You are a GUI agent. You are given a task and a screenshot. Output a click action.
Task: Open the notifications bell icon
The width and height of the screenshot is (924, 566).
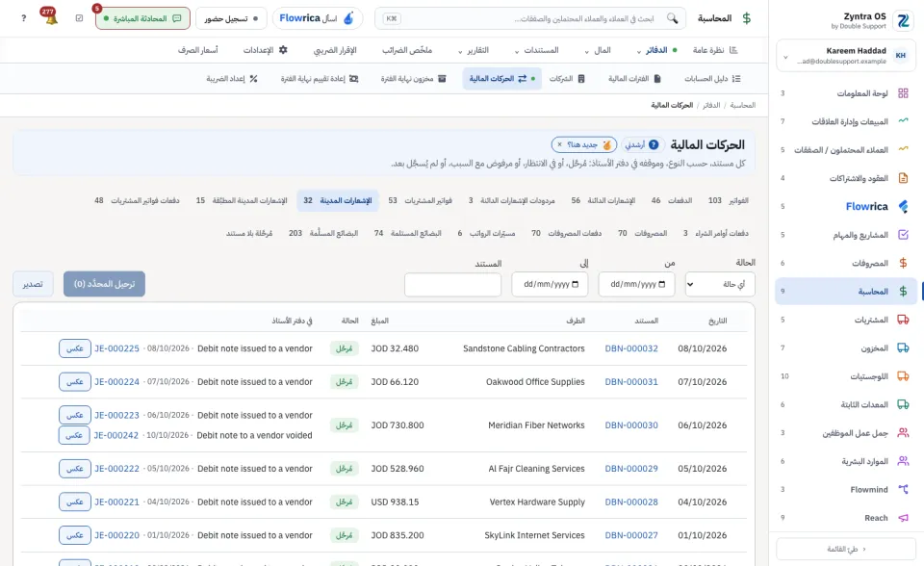point(51,18)
